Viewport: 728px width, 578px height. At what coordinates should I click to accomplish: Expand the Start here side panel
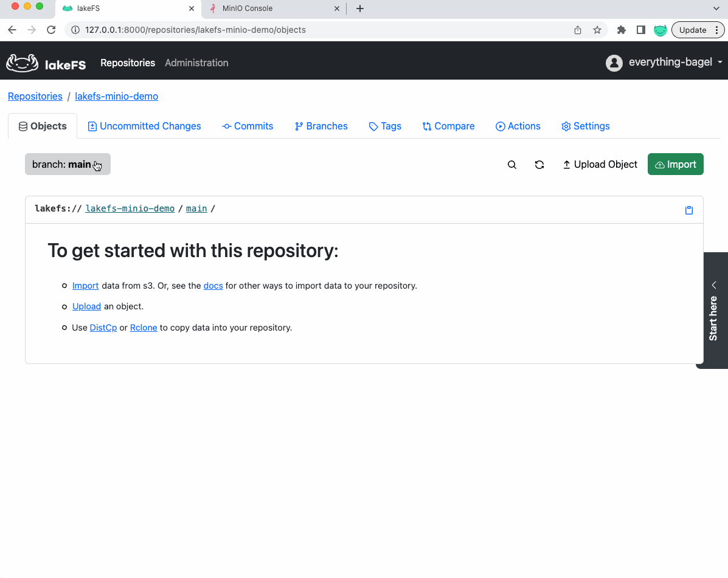[x=714, y=310]
